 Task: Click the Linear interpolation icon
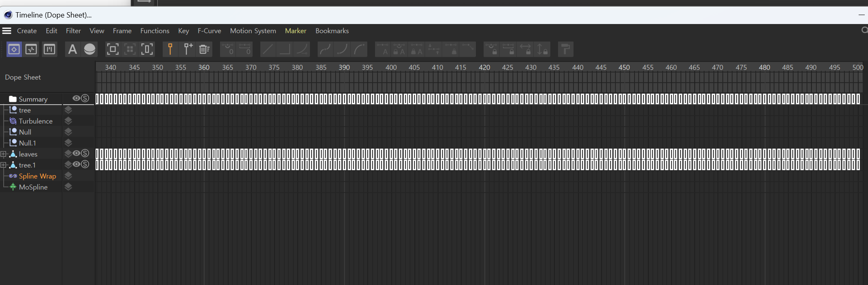pyautogui.click(x=268, y=49)
